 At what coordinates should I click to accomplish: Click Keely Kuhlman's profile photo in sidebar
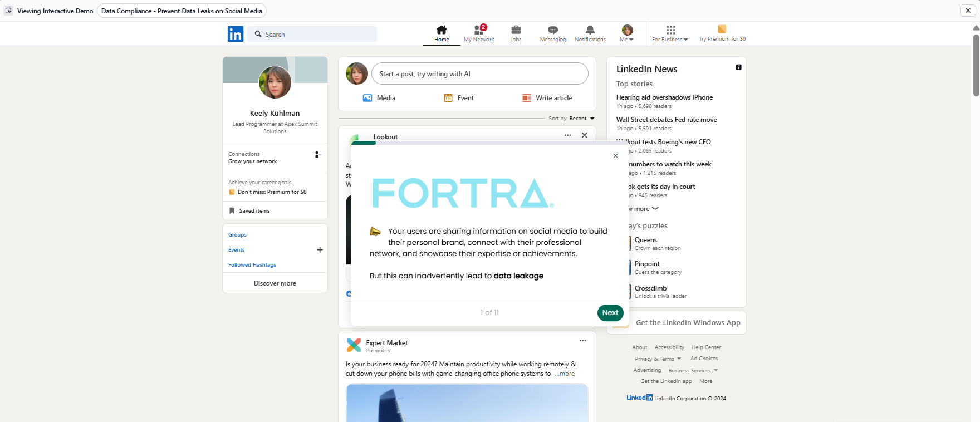pyautogui.click(x=275, y=82)
